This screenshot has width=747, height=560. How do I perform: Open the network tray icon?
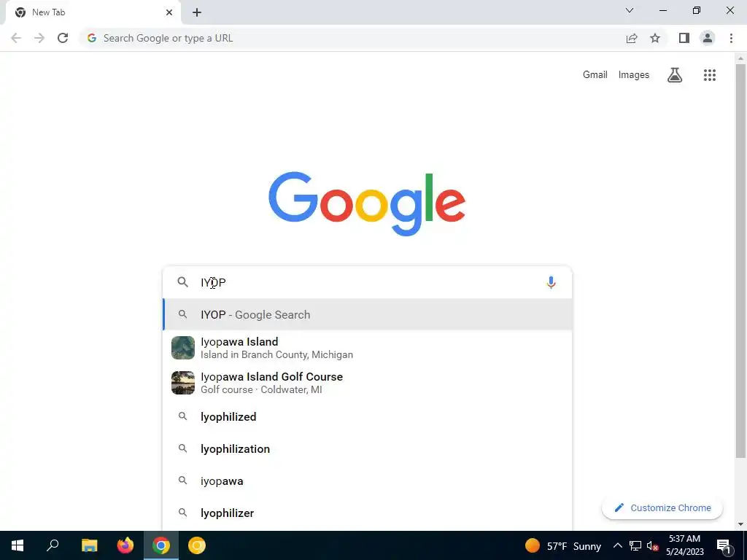635,545
